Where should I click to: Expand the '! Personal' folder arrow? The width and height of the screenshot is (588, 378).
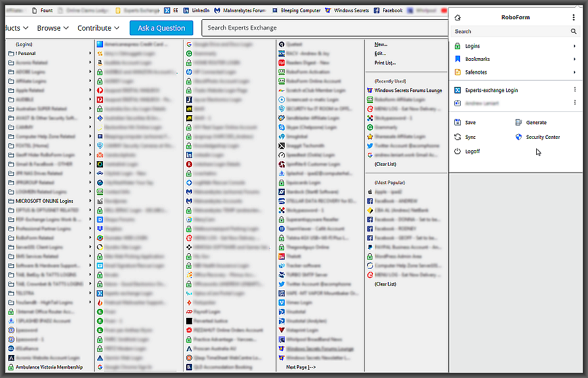point(90,53)
